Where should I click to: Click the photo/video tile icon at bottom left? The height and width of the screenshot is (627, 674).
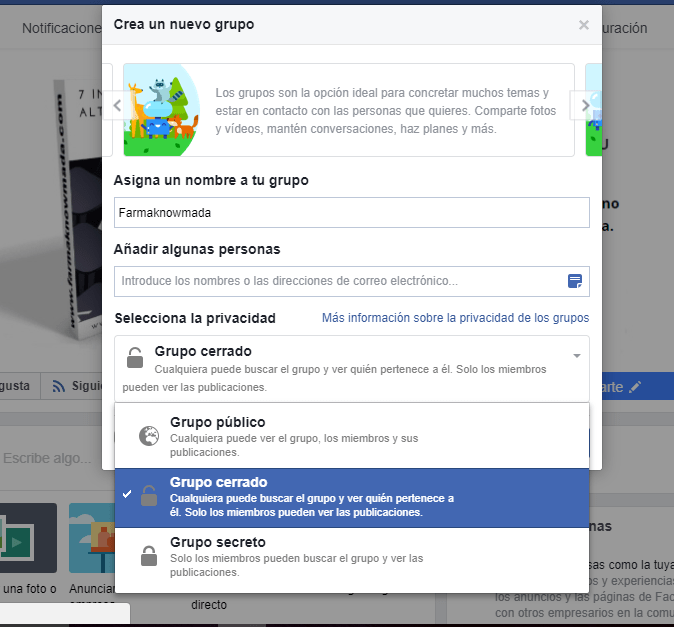click(28, 538)
